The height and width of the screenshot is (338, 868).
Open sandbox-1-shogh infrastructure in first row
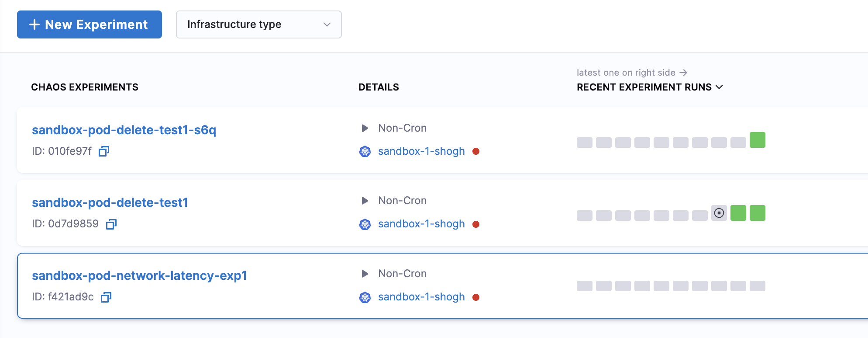point(421,151)
